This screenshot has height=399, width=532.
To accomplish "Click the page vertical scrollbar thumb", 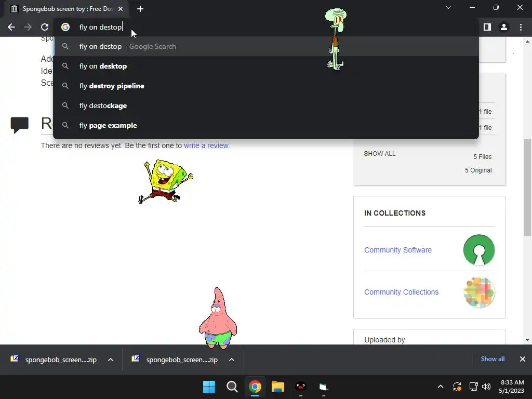I will (x=527, y=187).
